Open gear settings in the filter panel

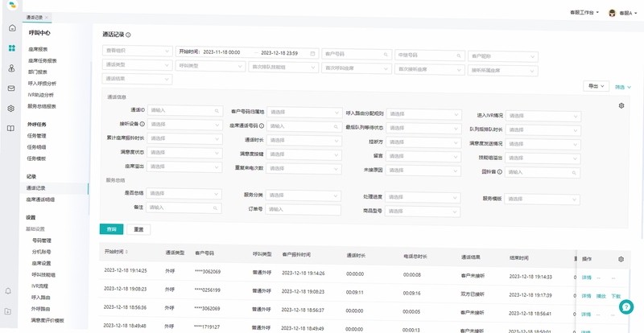click(621, 105)
